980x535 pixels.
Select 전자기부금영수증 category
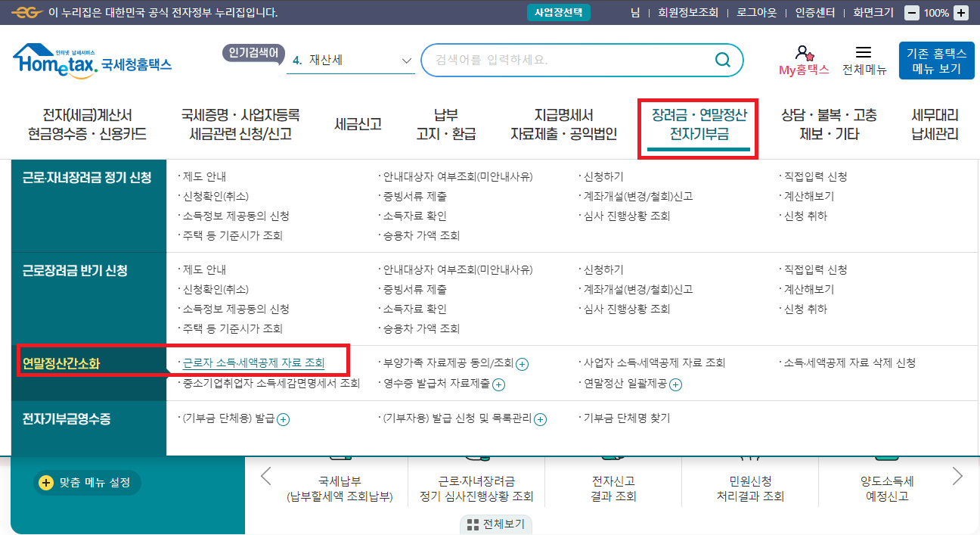(x=67, y=419)
